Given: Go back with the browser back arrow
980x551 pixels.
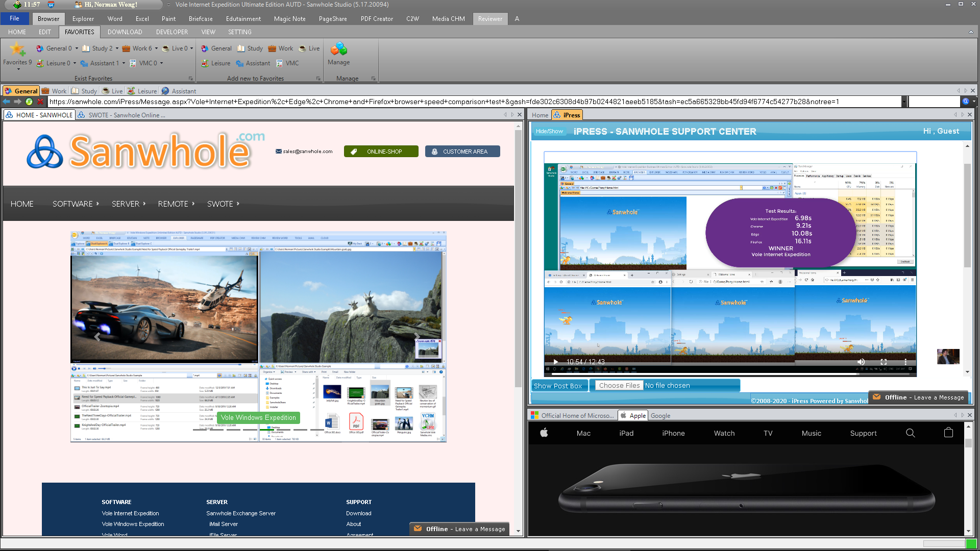Looking at the screenshot, I should [7, 102].
